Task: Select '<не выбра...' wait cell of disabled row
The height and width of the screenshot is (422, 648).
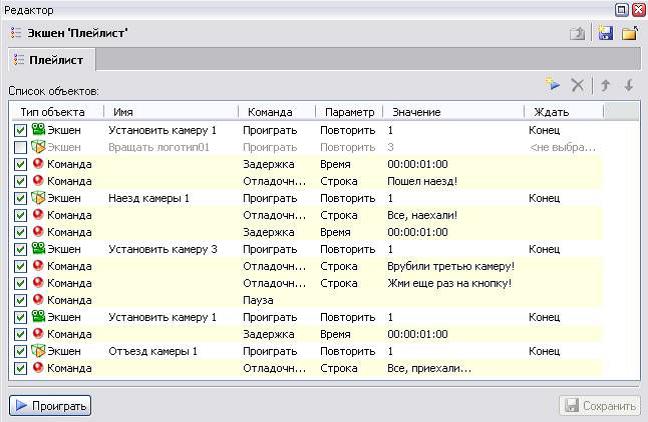Action: [563, 147]
